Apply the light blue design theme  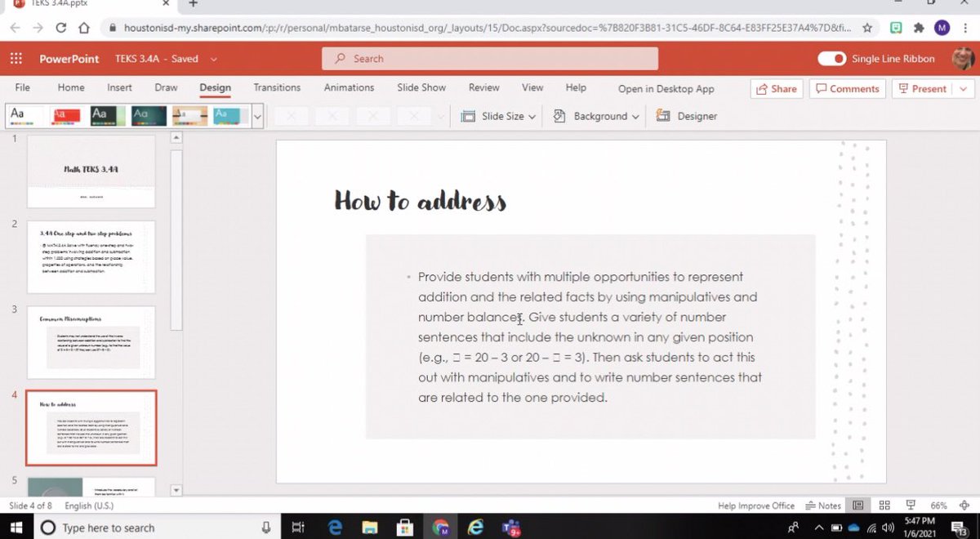tap(230, 116)
